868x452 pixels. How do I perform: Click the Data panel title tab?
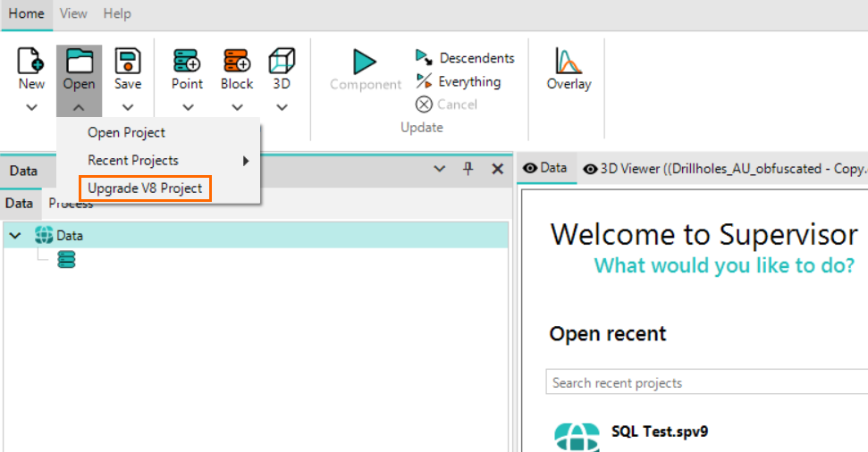point(24,171)
